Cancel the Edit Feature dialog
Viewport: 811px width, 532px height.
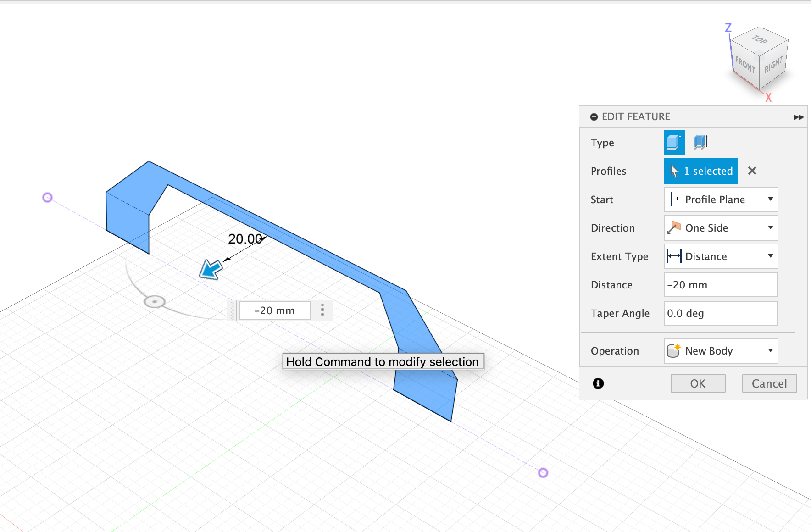click(769, 383)
